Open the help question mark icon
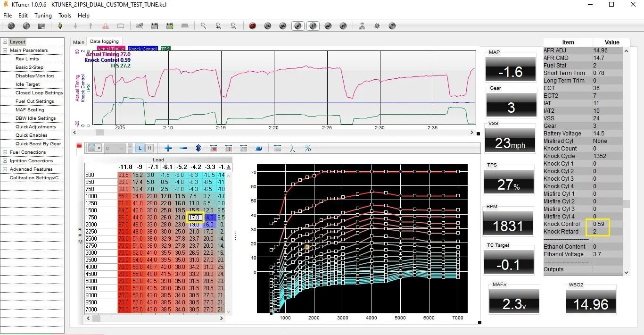The image size is (644, 335). coord(392,26)
